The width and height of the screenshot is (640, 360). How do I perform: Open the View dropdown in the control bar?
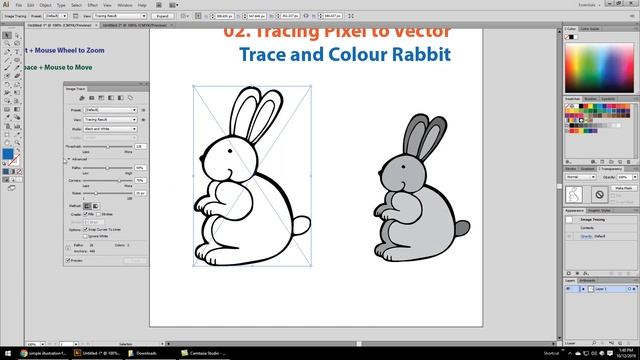[120, 16]
